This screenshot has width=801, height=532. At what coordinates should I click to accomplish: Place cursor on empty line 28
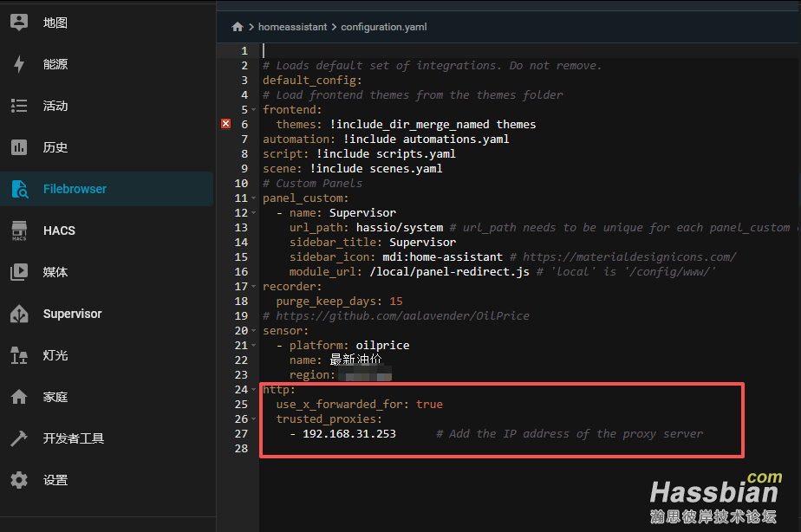[433, 448]
